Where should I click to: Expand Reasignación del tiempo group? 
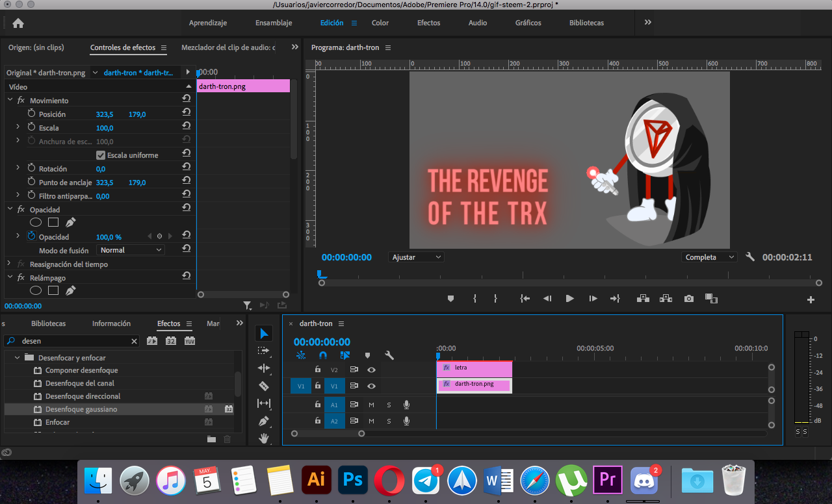click(x=10, y=264)
